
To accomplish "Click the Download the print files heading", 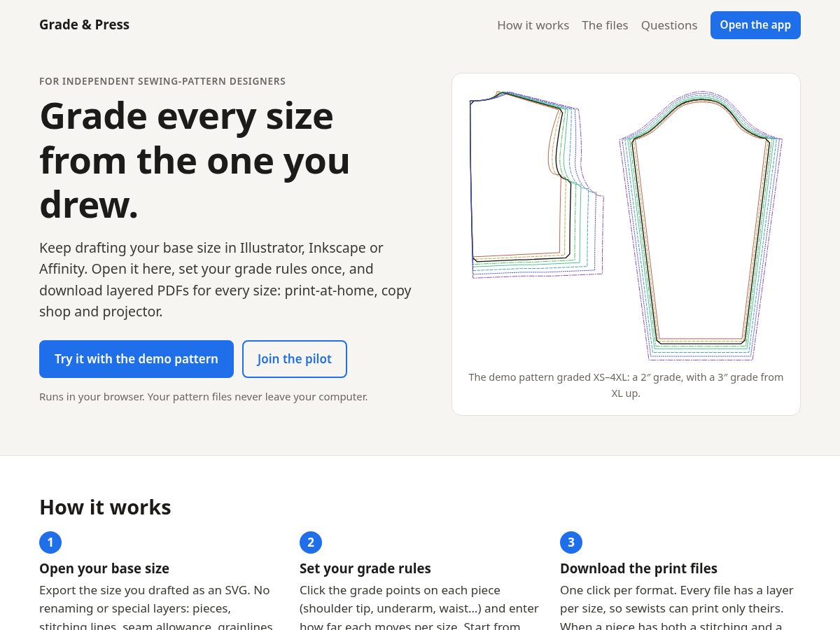I will coord(638,568).
